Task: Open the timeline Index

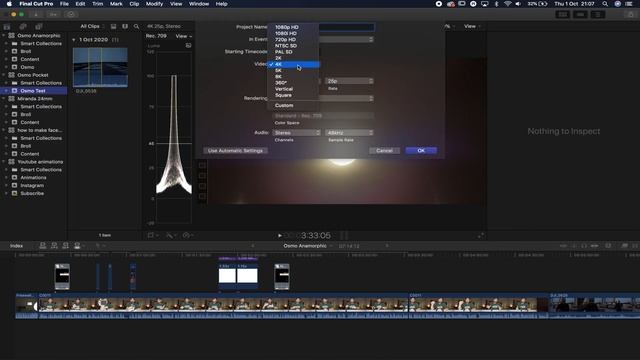Action: point(16,246)
